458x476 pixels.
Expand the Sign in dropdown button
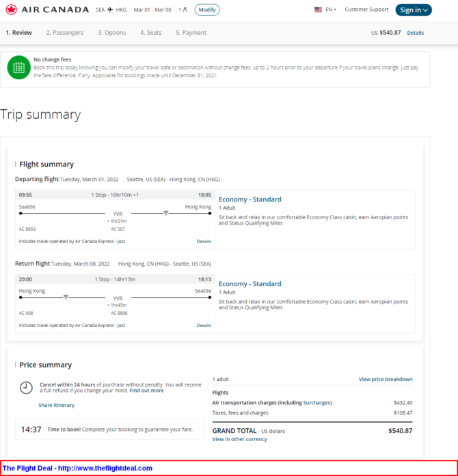[x=414, y=10]
